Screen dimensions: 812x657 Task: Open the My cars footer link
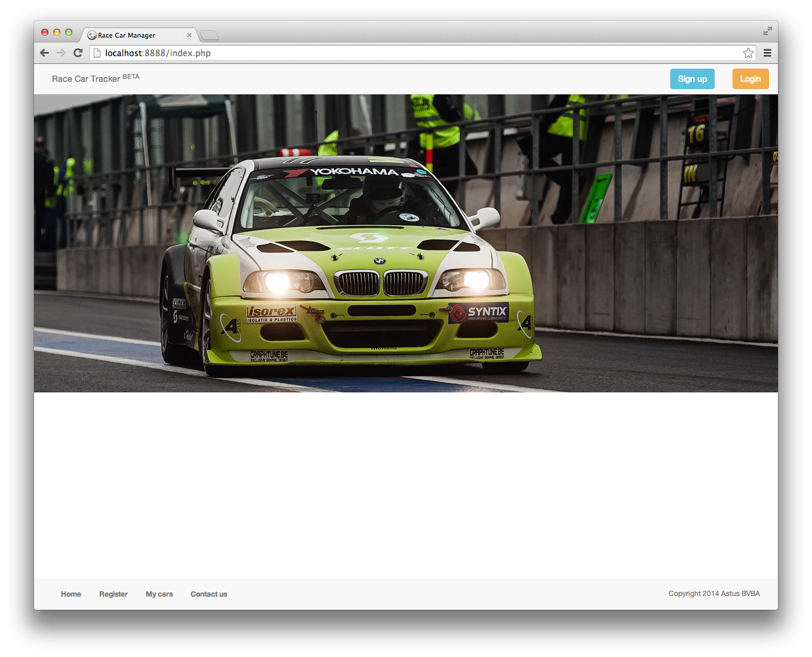pyautogui.click(x=159, y=594)
